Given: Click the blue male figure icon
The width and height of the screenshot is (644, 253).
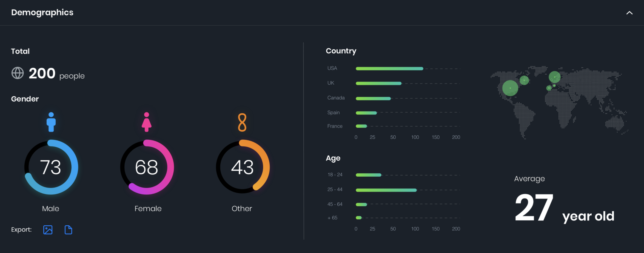Looking at the screenshot, I should (51, 122).
